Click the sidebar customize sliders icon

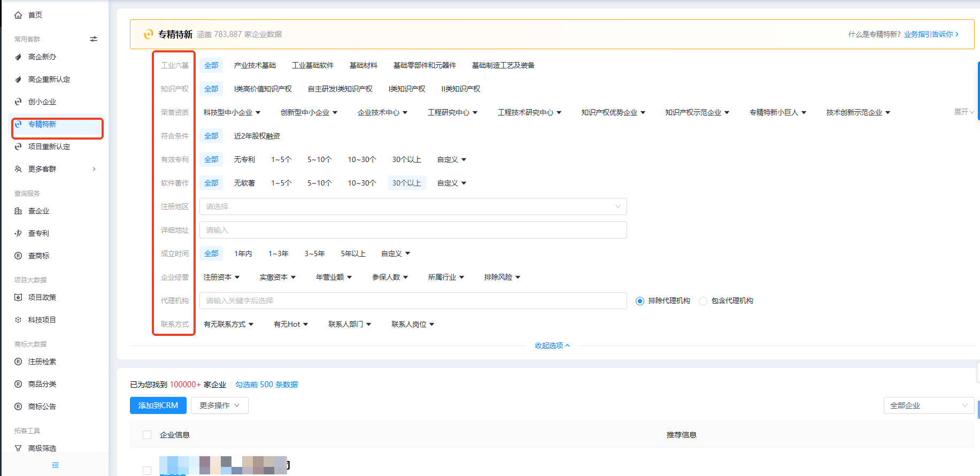94,39
